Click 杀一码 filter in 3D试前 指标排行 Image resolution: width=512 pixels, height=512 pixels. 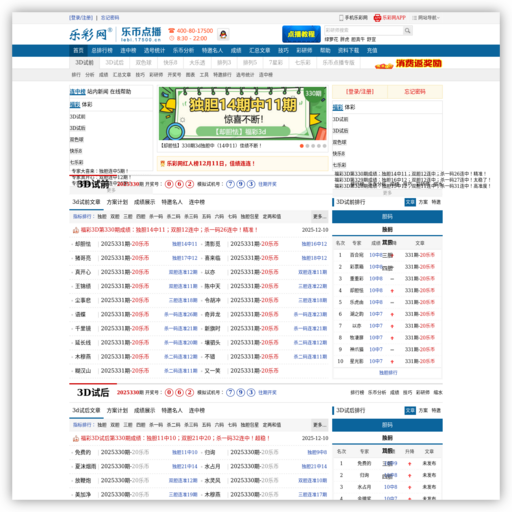pyautogui.click(x=156, y=216)
